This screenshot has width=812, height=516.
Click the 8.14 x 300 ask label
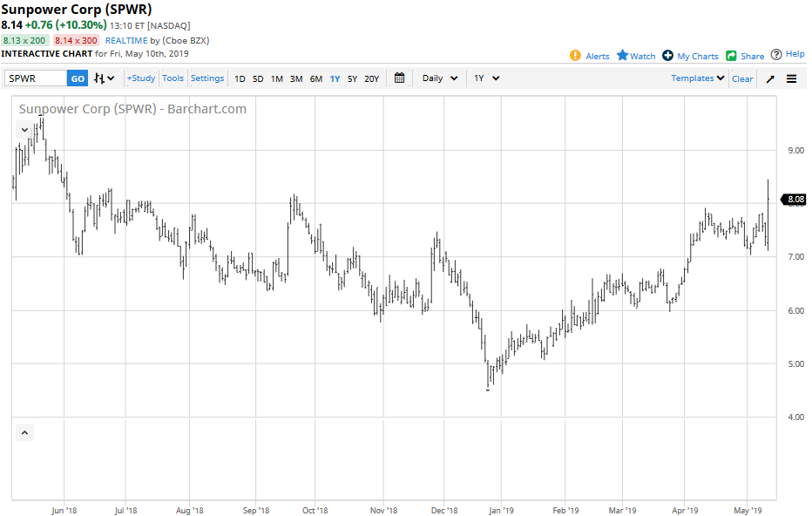click(x=76, y=40)
